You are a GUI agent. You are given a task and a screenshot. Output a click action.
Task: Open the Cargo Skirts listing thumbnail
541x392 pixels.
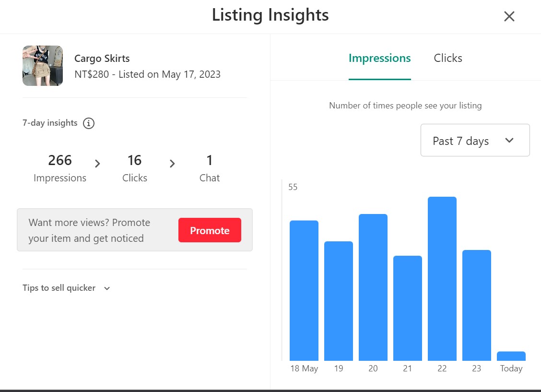click(x=43, y=66)
